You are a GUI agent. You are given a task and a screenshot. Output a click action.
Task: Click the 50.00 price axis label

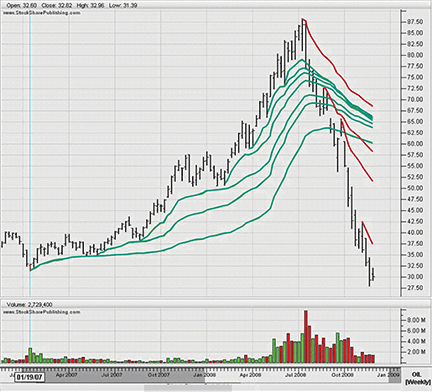coord(415,188)
